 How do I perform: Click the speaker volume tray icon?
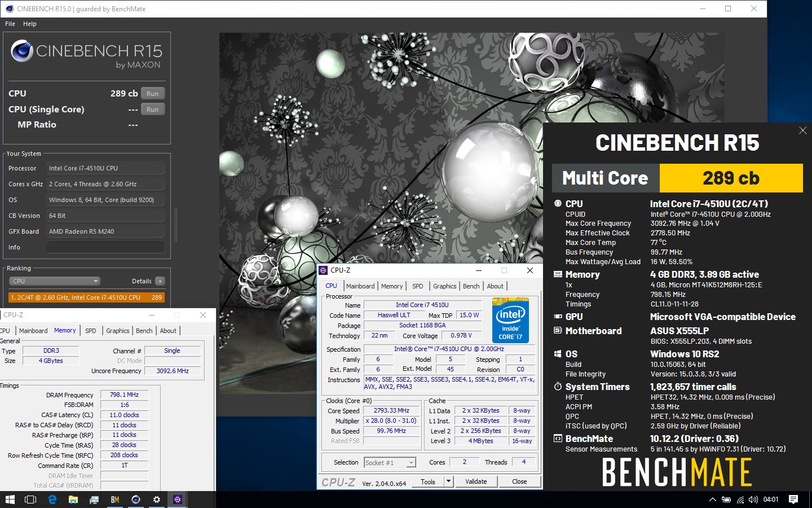753,500
